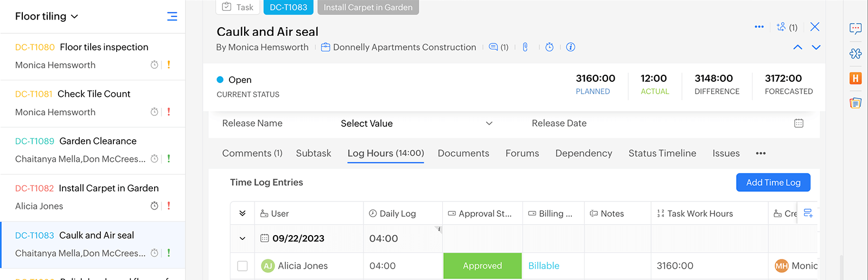Click the Add Time Log button

pos(773,183)
